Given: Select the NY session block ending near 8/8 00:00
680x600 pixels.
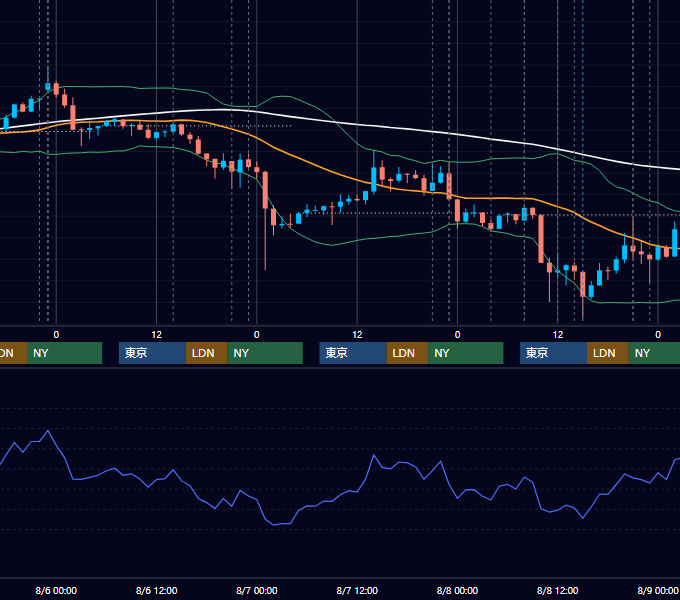Looking at the screenshot, I should coord(466,353).
